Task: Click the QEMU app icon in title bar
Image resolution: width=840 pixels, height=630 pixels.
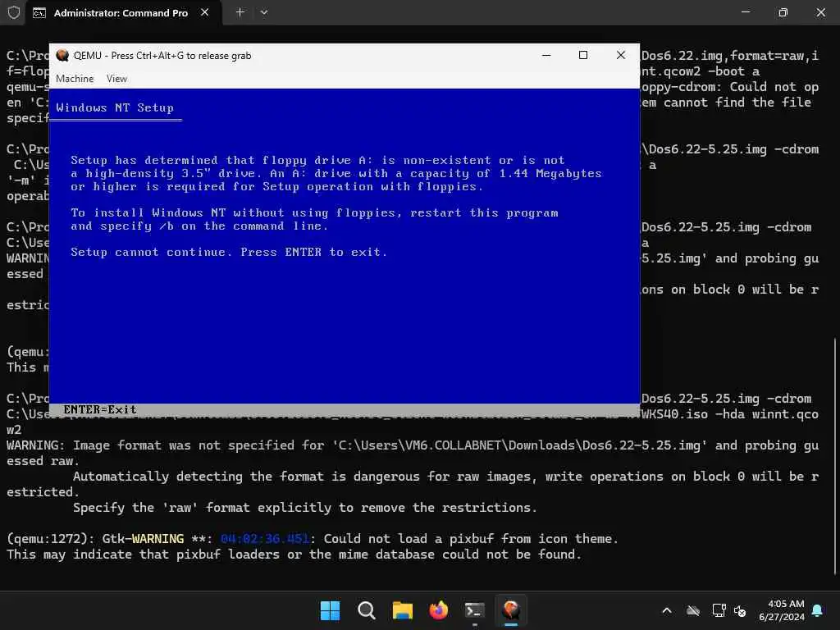Action: tap(62, 55)
